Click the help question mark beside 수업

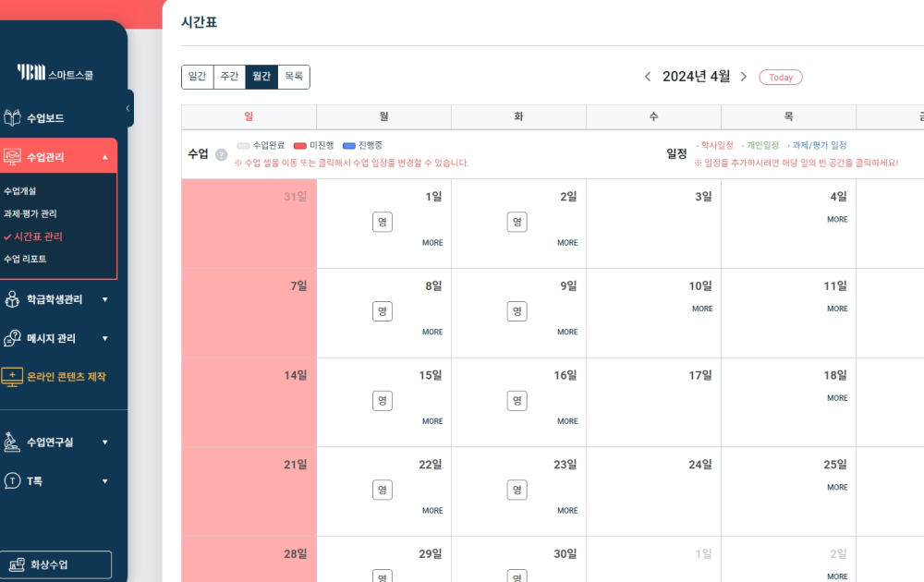221,155
